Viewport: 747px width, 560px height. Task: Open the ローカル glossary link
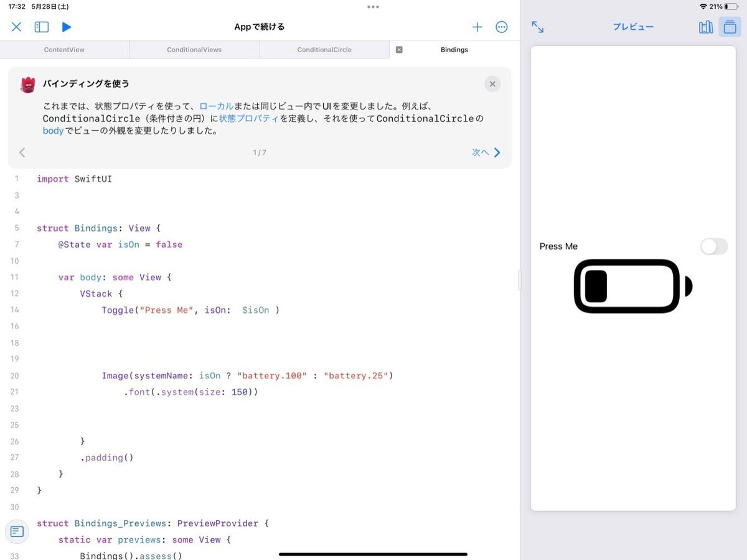coord(216,106)
